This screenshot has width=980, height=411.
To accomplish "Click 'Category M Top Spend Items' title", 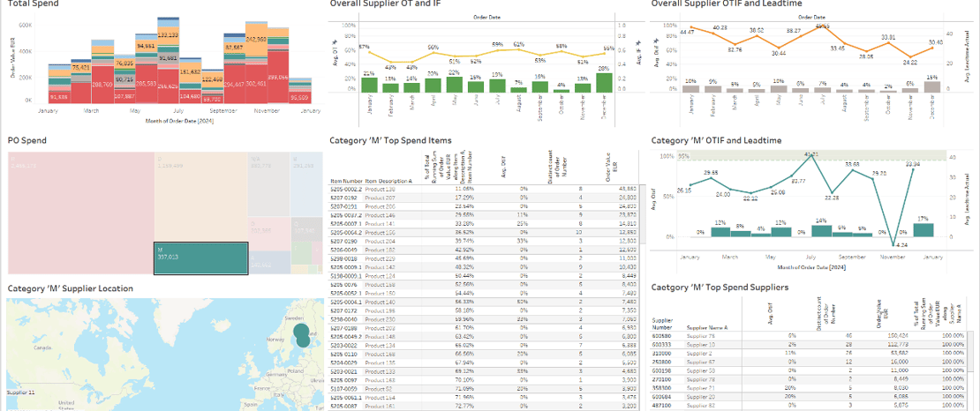I will [x=390, y=140].
